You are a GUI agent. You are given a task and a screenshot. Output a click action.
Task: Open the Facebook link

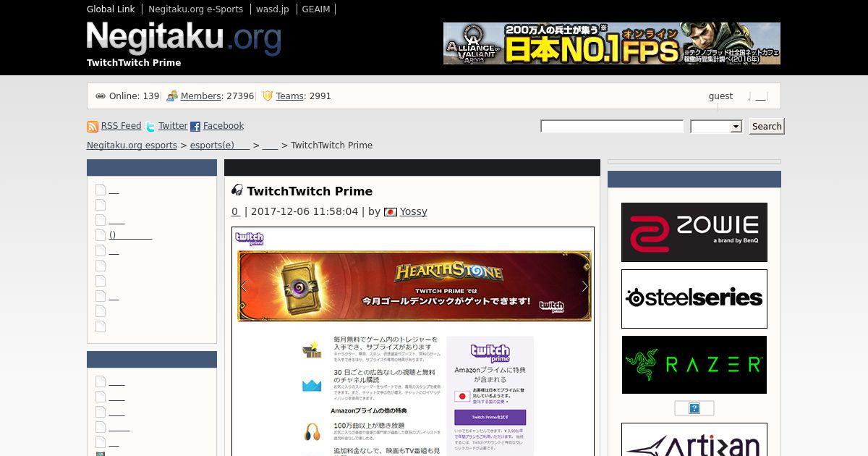pos(224,126)
